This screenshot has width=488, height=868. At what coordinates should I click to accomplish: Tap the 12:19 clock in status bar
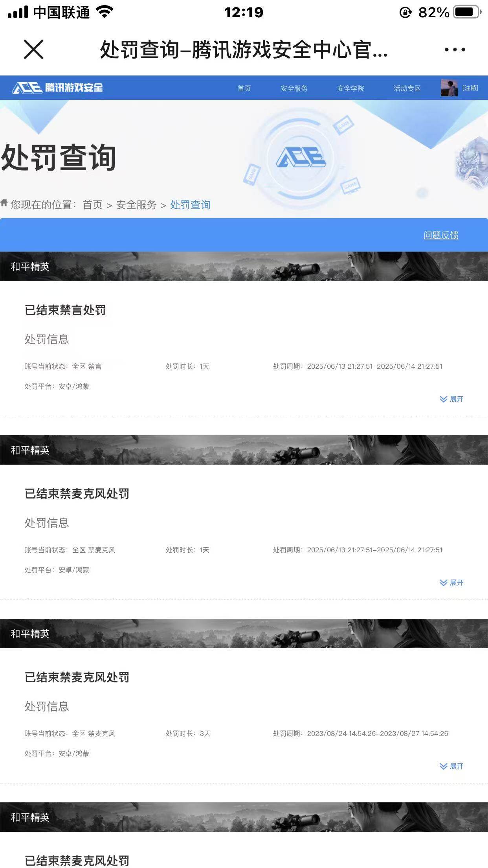(244, 12)
